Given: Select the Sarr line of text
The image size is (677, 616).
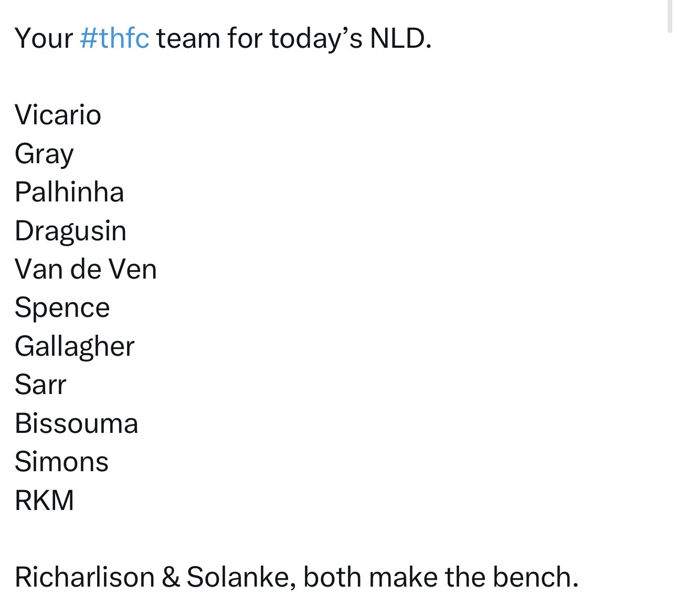Looking at the screenshot, I should coord(40,385).
